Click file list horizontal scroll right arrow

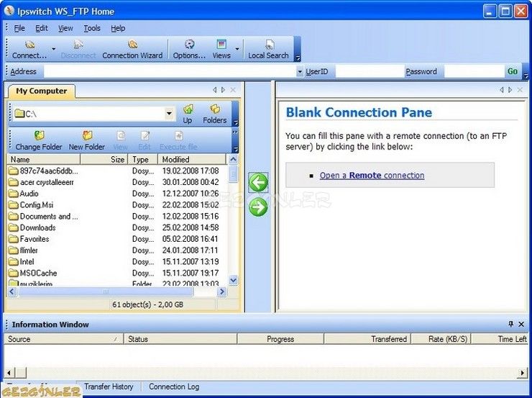tap(222, 291)
